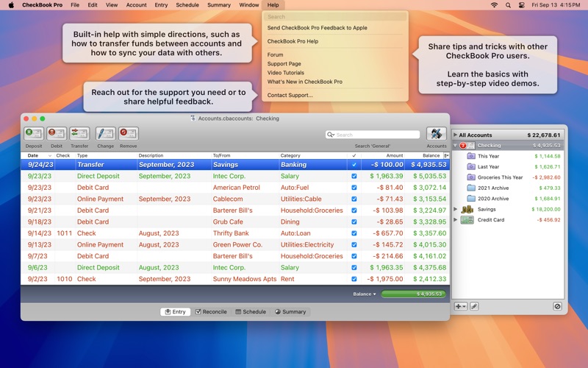Viewport: 588px width, 368px height.
Task: Open Spotlight search in menu bar
Action: click(508, 5)
